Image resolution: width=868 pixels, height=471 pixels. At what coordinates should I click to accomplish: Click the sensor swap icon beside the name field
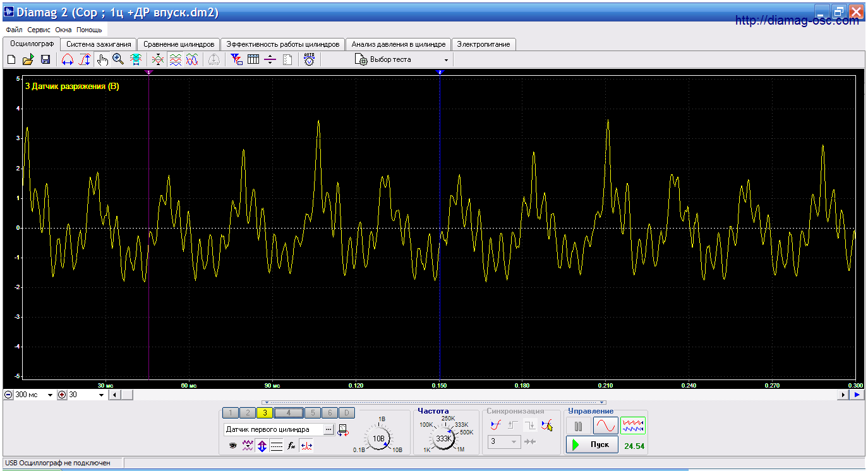(x=343, y=430)
